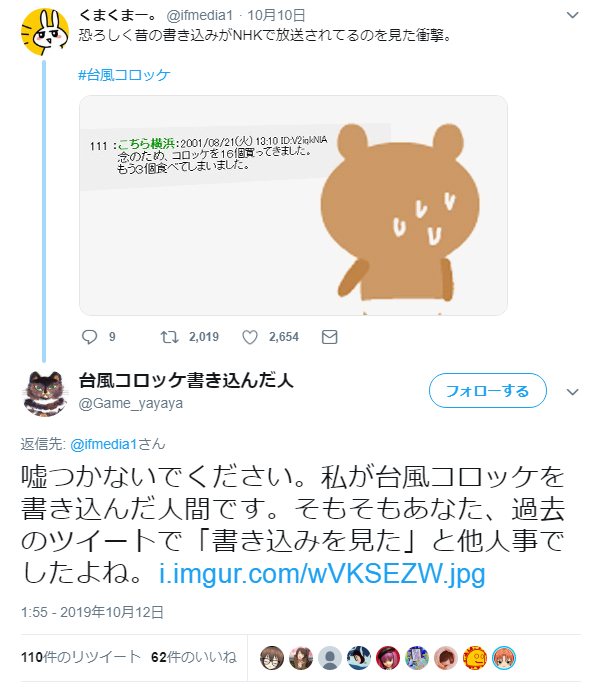Send the tweet via the envelope message icon
This screenshot has width=593, height=689.
click(x=329, y=337)
